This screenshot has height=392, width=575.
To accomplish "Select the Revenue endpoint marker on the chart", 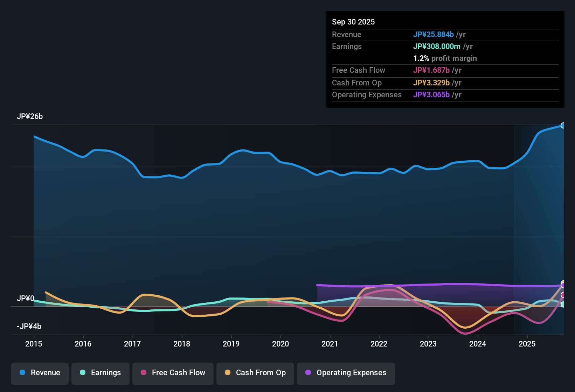I will tap(563, 125).
